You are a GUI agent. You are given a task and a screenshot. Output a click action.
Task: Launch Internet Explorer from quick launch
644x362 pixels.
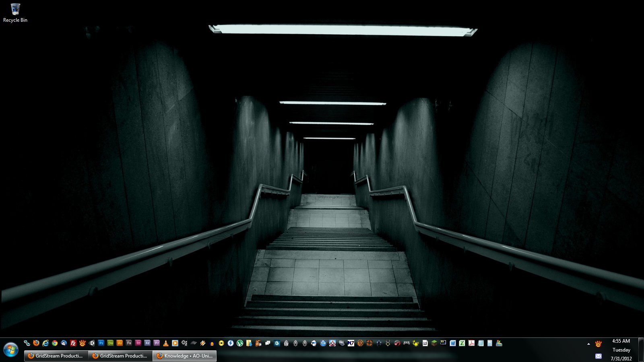(45, 343)
